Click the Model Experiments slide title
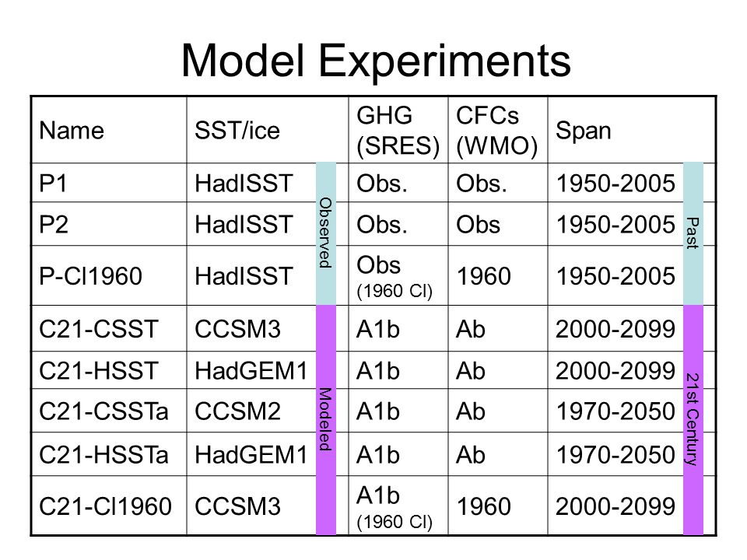 (376, 61)
